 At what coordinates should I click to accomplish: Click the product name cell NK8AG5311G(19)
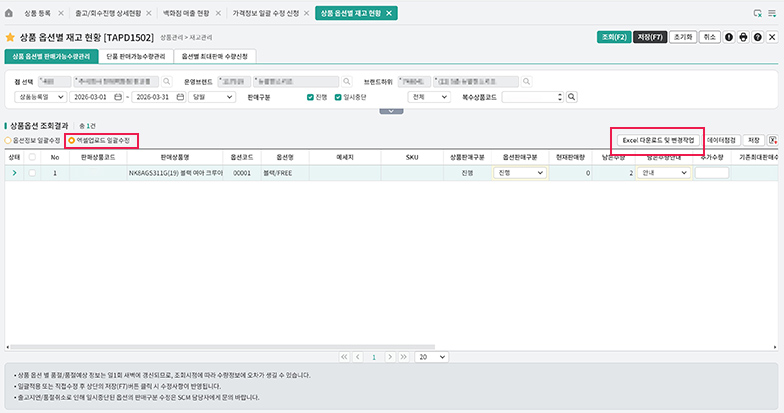click(x=175, y=173)
